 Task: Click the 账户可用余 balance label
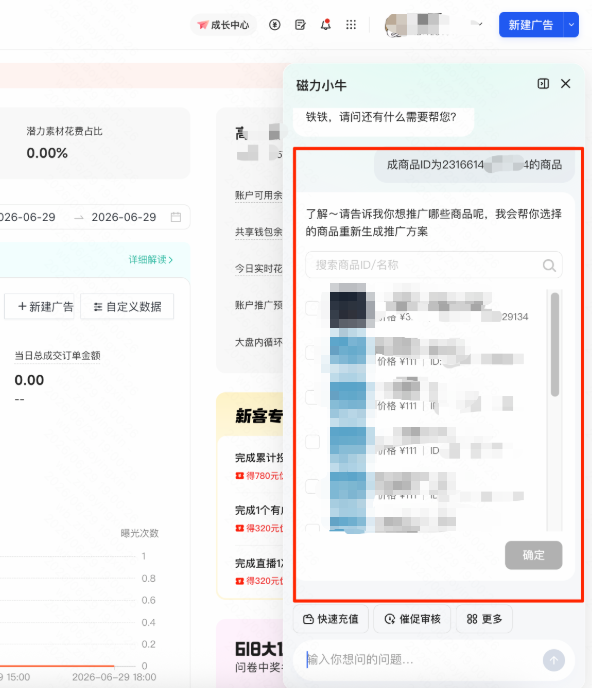[258, 195]
